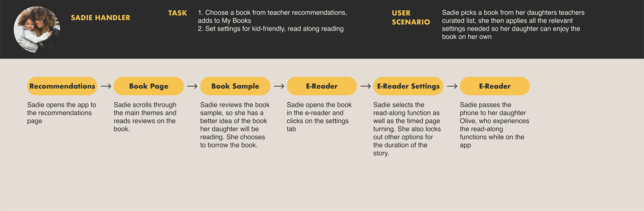Image resolution: width=644 pixels, height=211 pixels.
Task: Click description about borrowing the book
Action: 235,125
